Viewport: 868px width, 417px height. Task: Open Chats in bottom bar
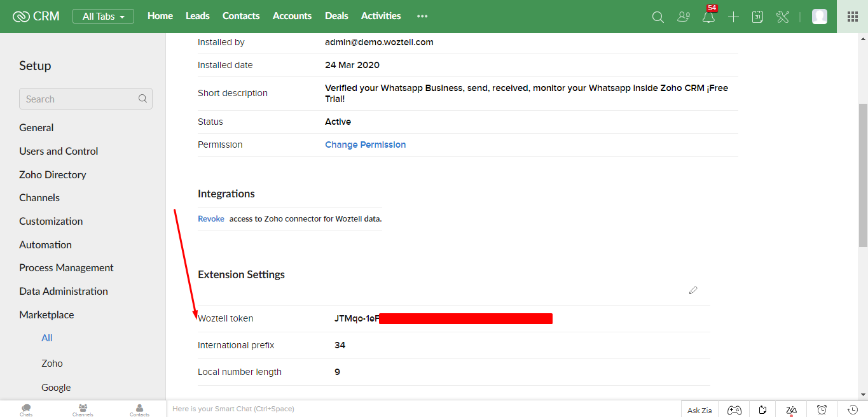point(26,409)
